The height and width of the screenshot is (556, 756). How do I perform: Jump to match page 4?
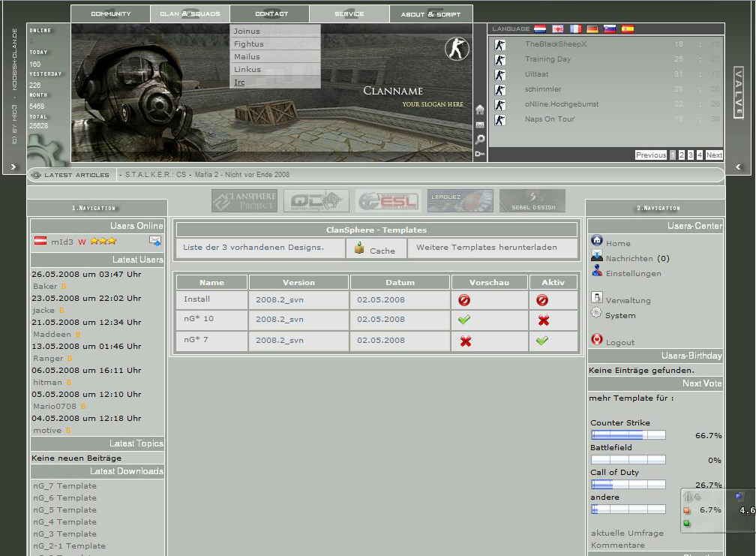[700, 155]
